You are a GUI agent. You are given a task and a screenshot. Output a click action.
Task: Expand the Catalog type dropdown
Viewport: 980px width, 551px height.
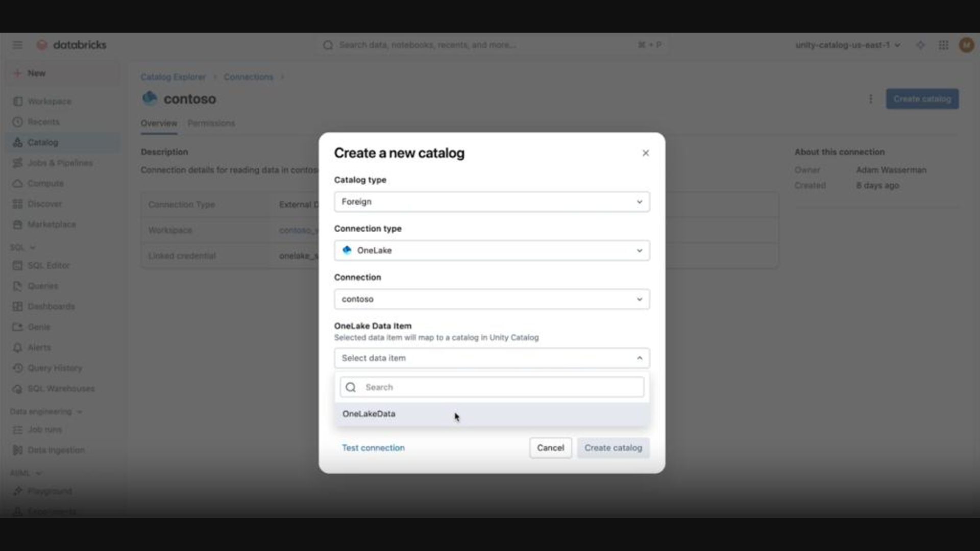pyautogui.click(x=492, y=202)
